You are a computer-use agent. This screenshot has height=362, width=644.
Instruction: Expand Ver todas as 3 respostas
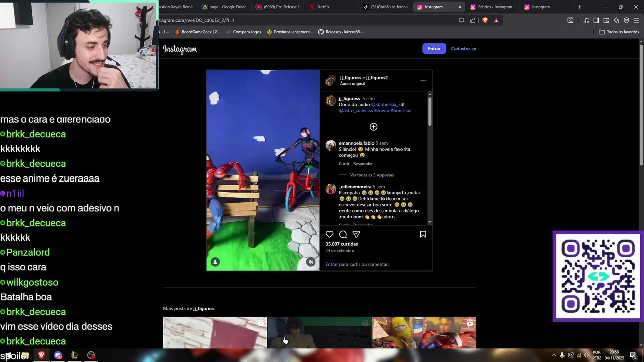coord(372,175)
